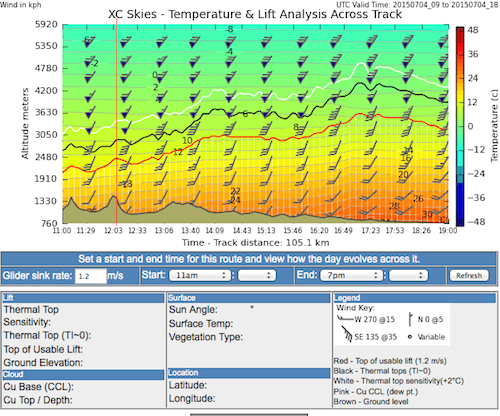Image resolution: width=500 pixels, height=416 pixels.
Task: Click the 'Ground Elevation:' label
Action: 43,362
